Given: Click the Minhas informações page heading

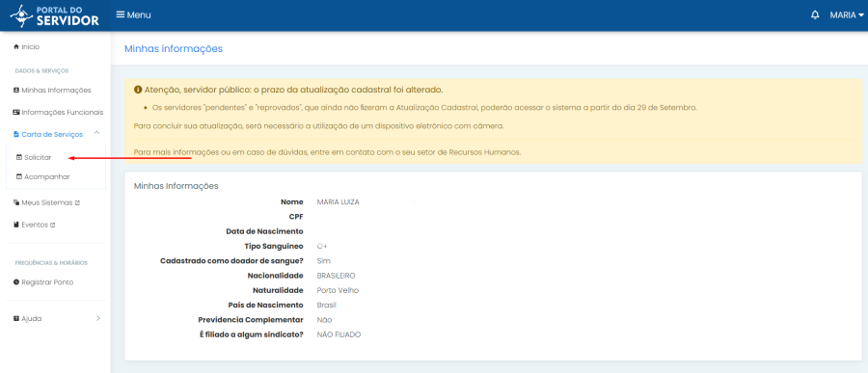Looking at the screenshot, I should coord(174,49).
